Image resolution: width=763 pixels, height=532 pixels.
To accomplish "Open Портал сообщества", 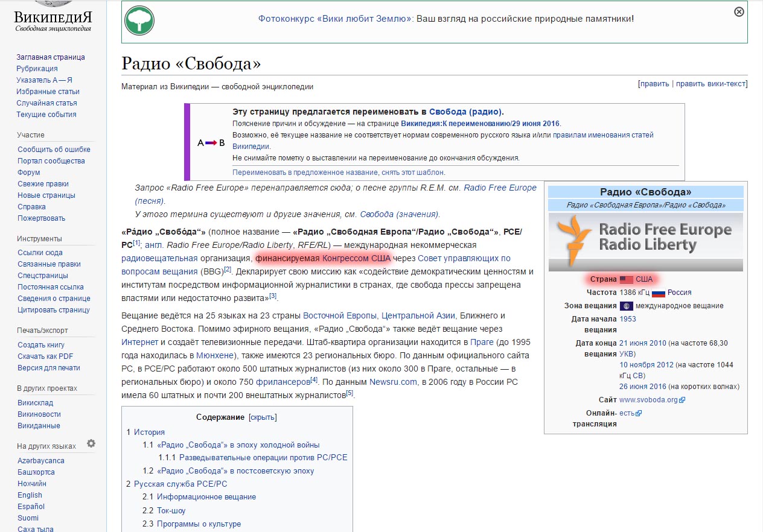I will click(x=51, y=161).
